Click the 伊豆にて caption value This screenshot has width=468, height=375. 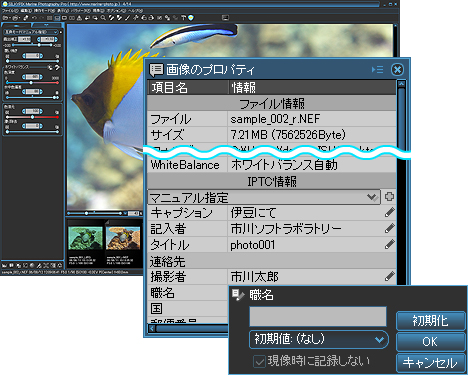tap(253, 212)
